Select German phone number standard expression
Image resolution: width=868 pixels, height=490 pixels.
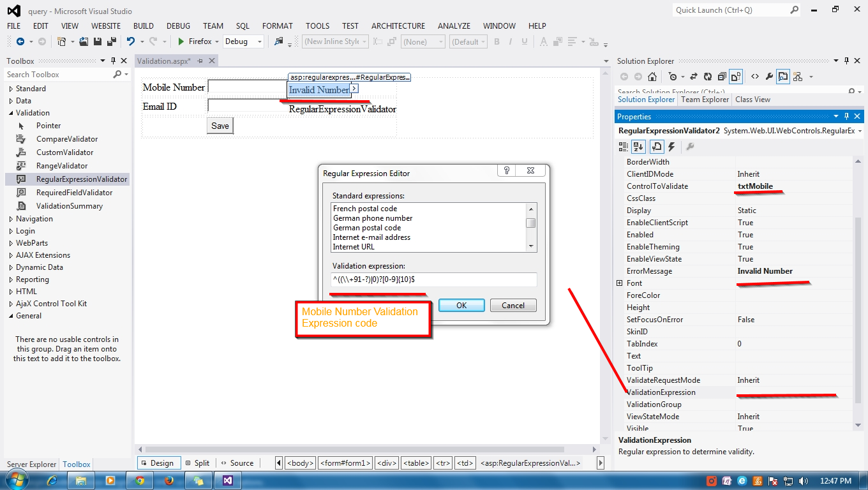click(373, 218)
